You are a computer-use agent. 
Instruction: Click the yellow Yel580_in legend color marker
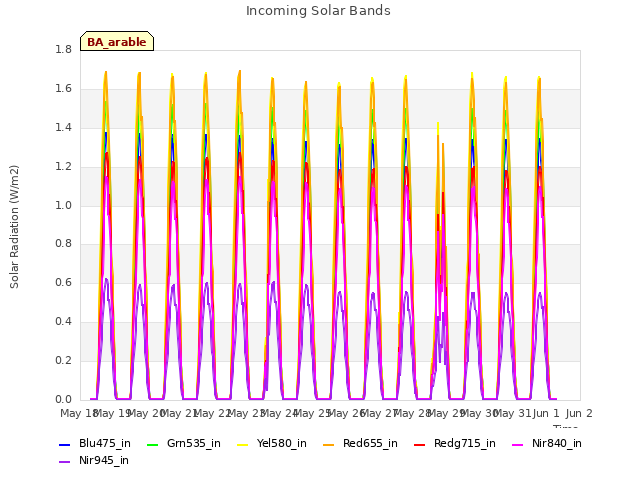[242, 444]
